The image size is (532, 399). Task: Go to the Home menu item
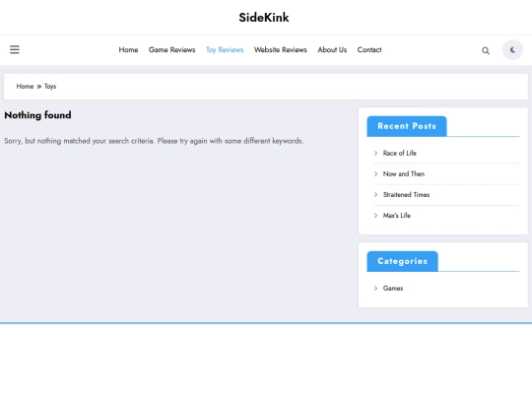pos(128,50)
